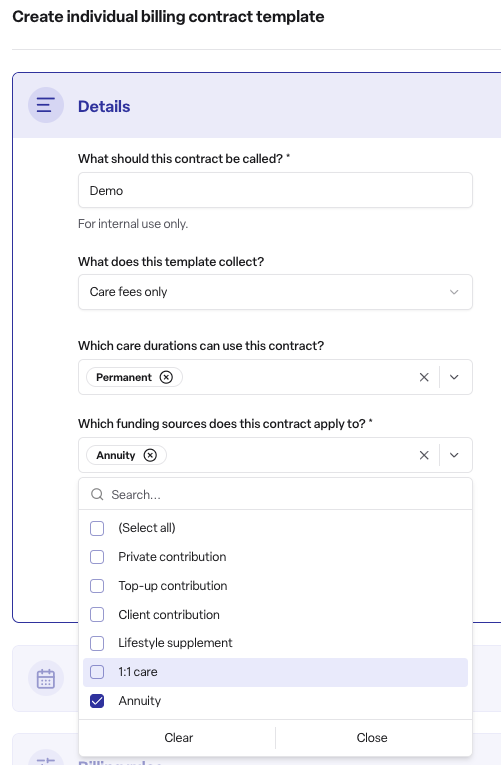Uncheck the Annuity checkbox
This screenshot has height=765, width=501.
pos(97,701)
